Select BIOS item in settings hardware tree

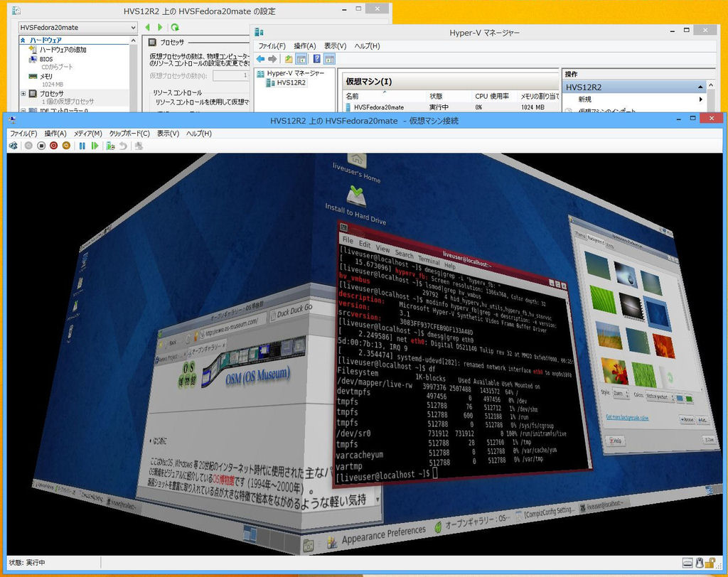46,60
